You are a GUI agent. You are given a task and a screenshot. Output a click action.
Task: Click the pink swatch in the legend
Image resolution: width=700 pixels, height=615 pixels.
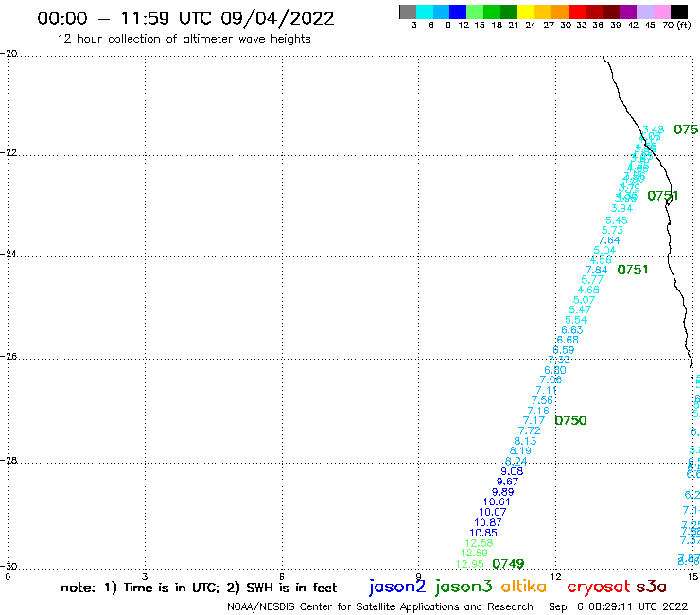[661, 11]
